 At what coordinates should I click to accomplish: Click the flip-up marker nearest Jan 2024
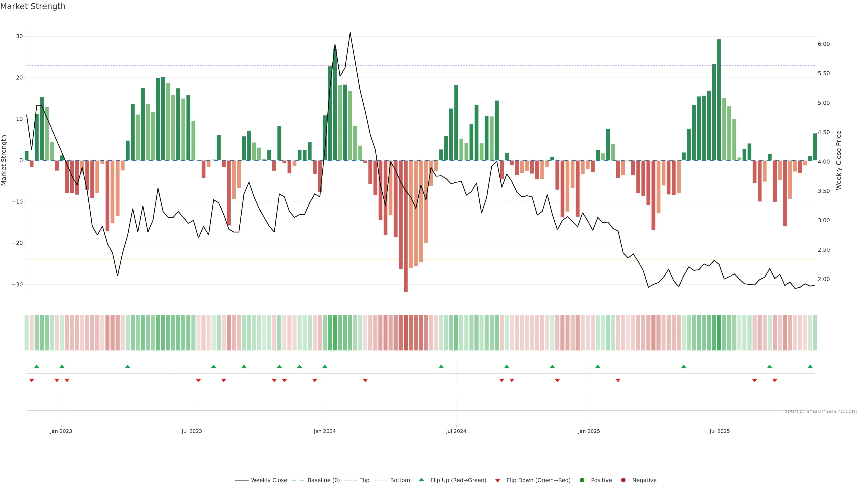pos(325,366)
